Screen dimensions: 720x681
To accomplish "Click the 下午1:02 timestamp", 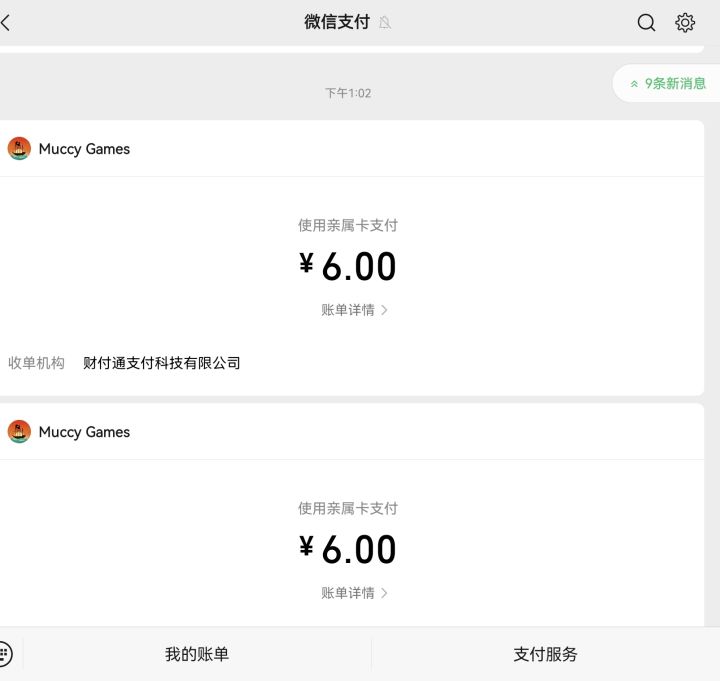I will tap(348, 93).
